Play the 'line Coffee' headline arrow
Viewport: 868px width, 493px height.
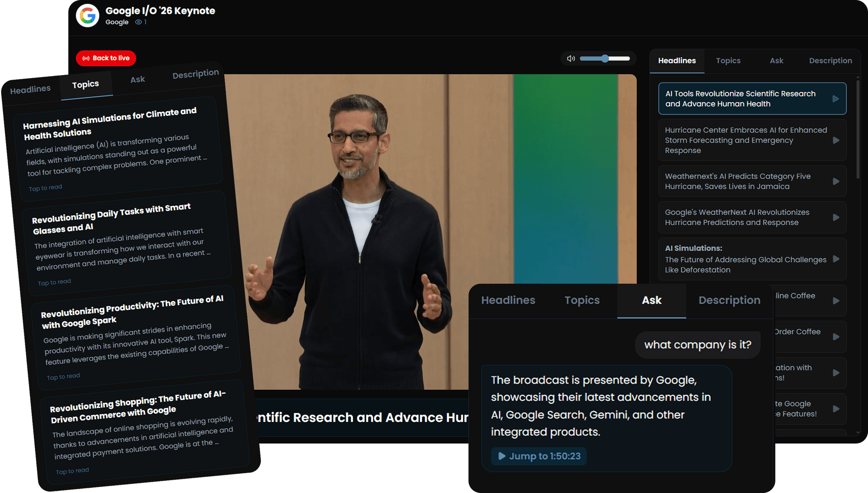(x=836, y=301)
